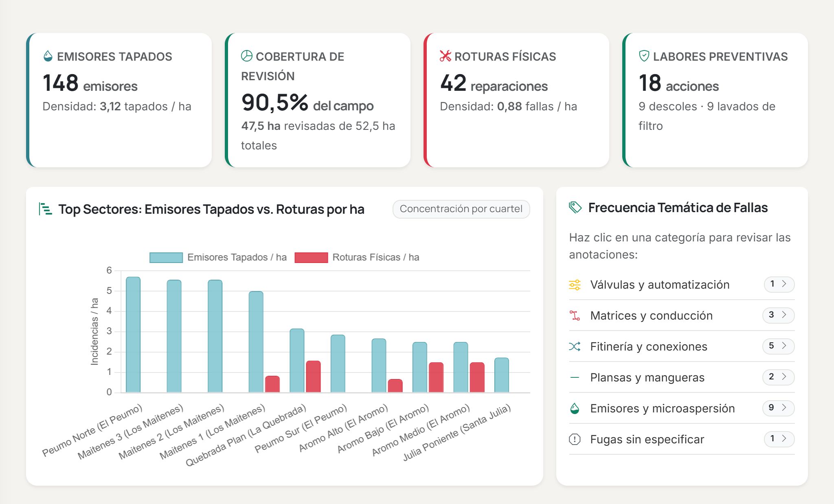Toggle Emisores Tapados / ha legend swatch
This screenshot has width=834, height=504.
click(166, 258)
